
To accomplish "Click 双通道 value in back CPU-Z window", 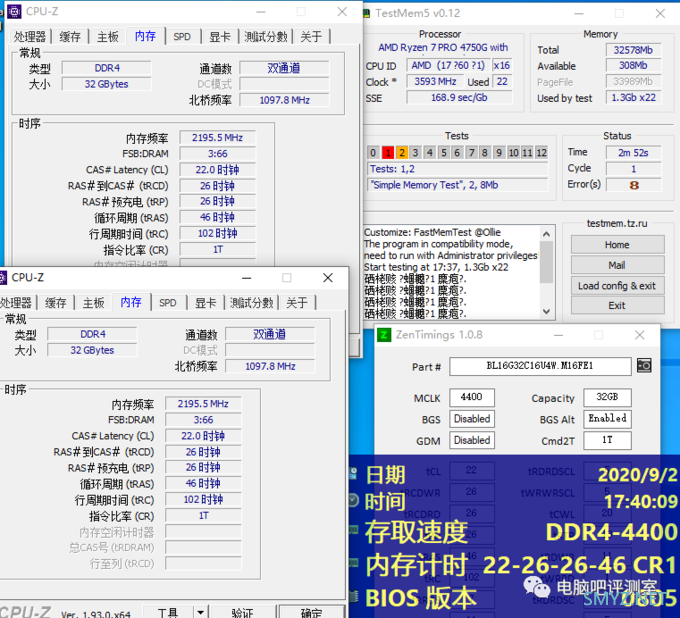I will pos(284,68).
